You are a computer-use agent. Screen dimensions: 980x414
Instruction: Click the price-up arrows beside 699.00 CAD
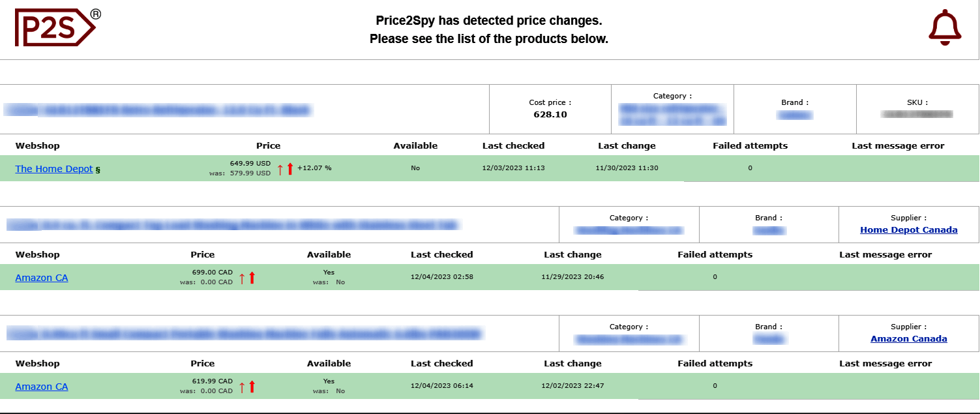click(x=247, y=278)
